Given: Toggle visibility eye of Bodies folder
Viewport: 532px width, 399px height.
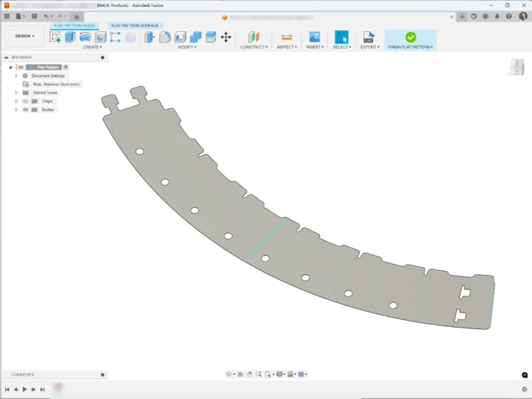Looking at the screenshot, I should 26,109.
